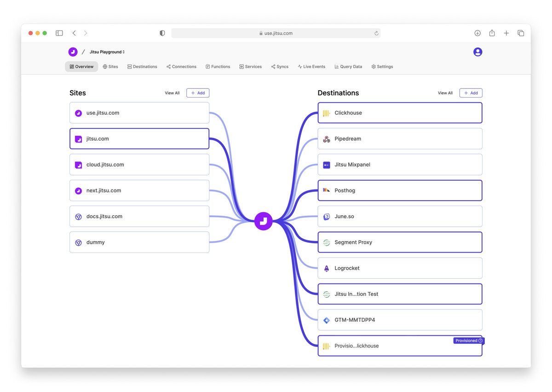
Task: Open the Connections tab
Action: click(181, 67)
